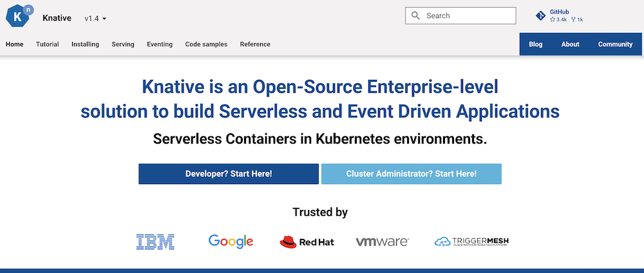Click the GitHub 3.4k stars count
The width and height of the screenshot is (644, 273).
(558, 20)
